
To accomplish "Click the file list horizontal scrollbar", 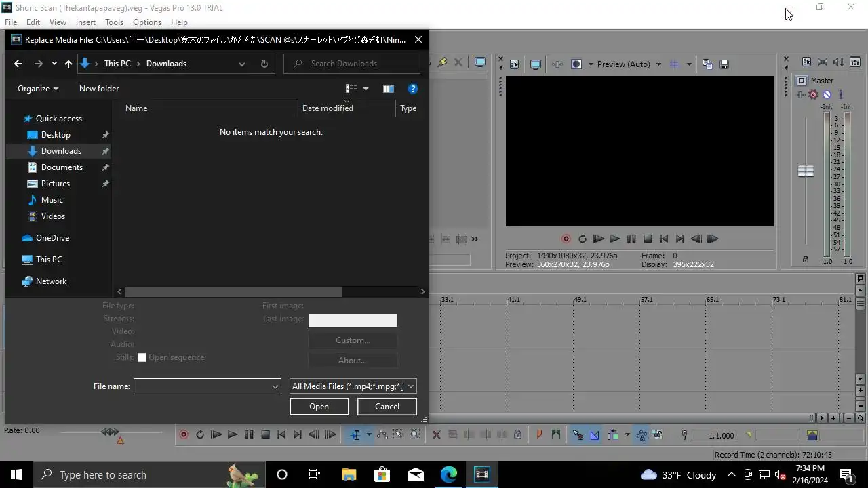I will pyautogui.click(x=234, y=291).
